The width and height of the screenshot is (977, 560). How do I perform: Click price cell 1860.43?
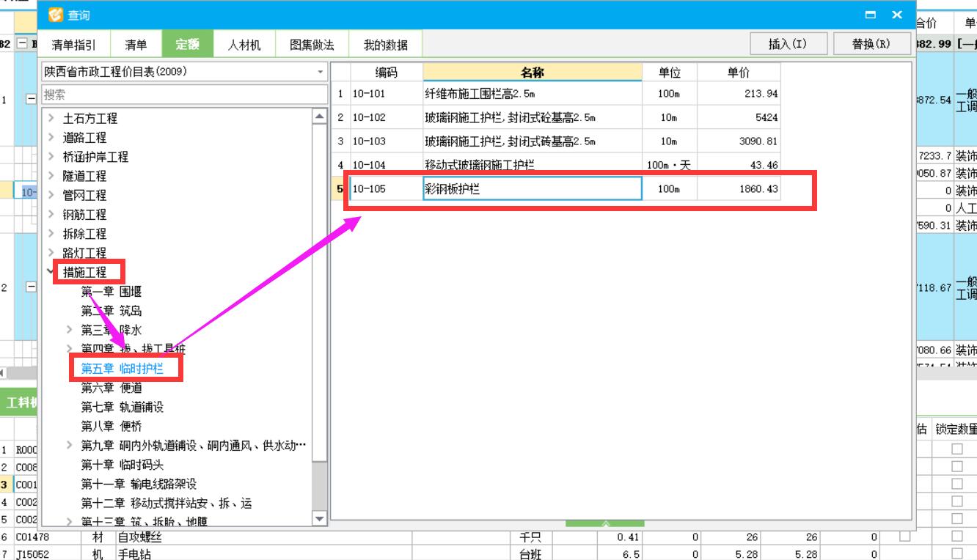(739, 188)
